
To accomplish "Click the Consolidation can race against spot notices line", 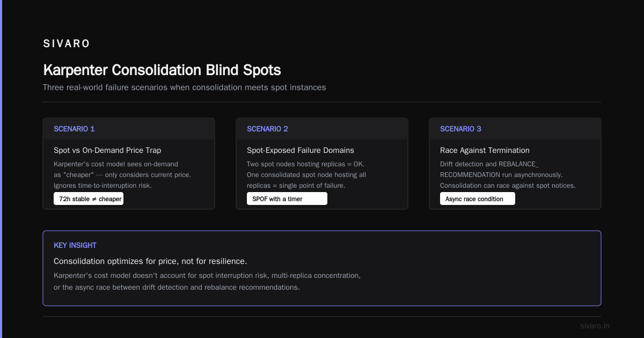I will (x=508, y=186).
